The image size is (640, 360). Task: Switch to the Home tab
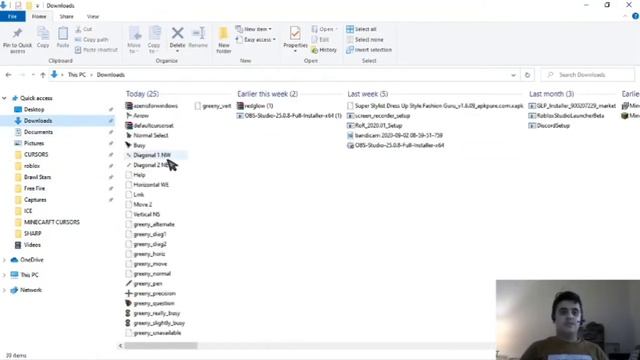tap(39, 16)
